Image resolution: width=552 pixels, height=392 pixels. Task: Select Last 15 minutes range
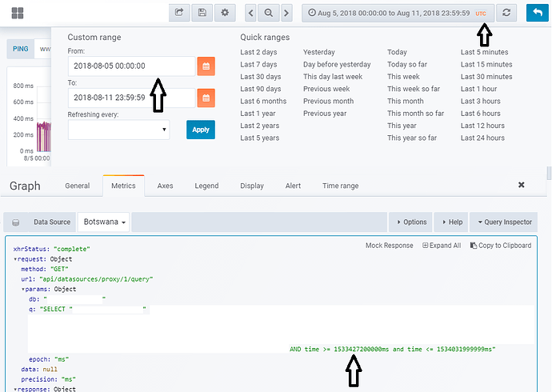(486, 64)
